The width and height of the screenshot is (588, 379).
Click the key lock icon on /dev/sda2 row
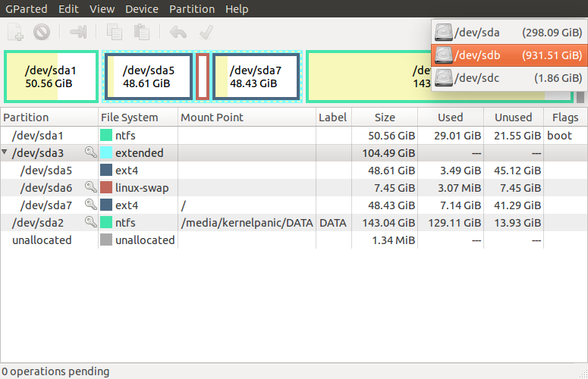point(91,221)
